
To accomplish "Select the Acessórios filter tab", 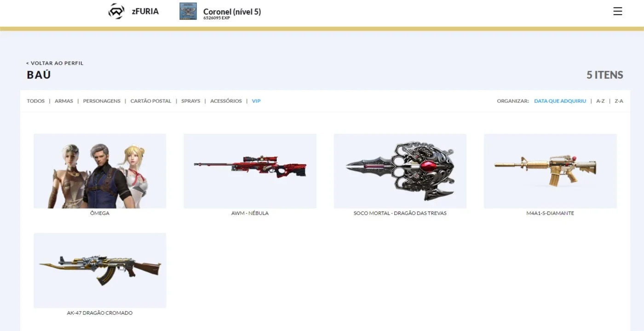I will pyautogui.click(x=226, y=101).
